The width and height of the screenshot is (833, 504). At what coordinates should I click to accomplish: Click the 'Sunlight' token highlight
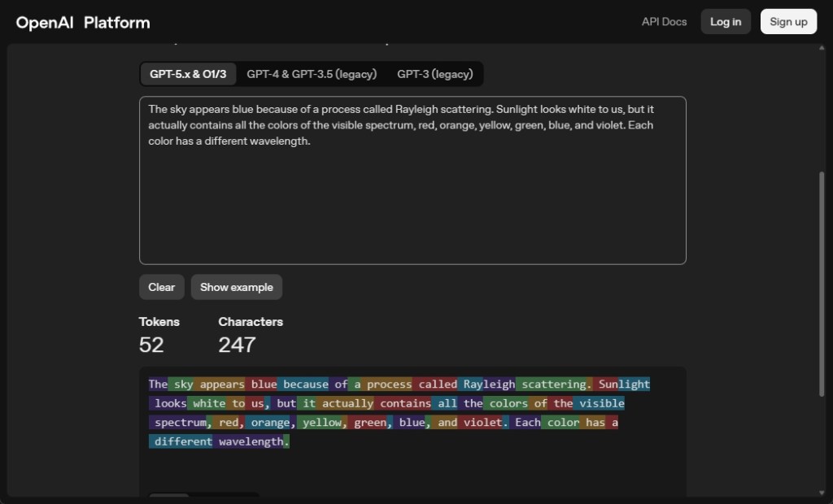624,384
